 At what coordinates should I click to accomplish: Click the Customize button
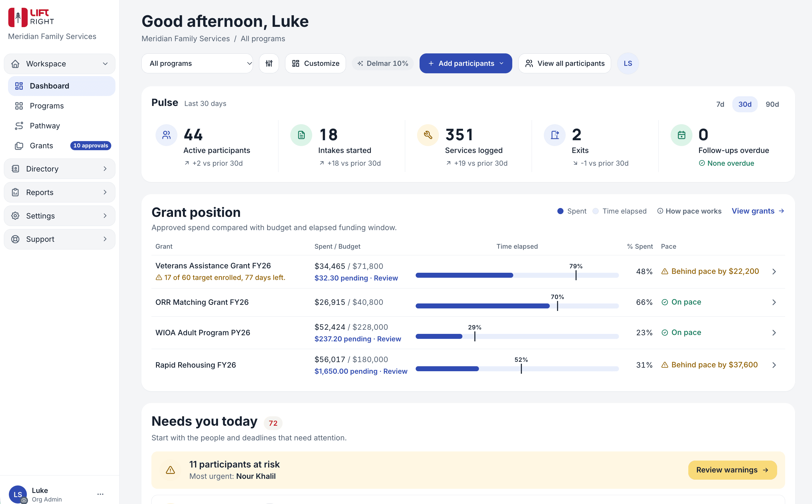(x=316, y=63)
